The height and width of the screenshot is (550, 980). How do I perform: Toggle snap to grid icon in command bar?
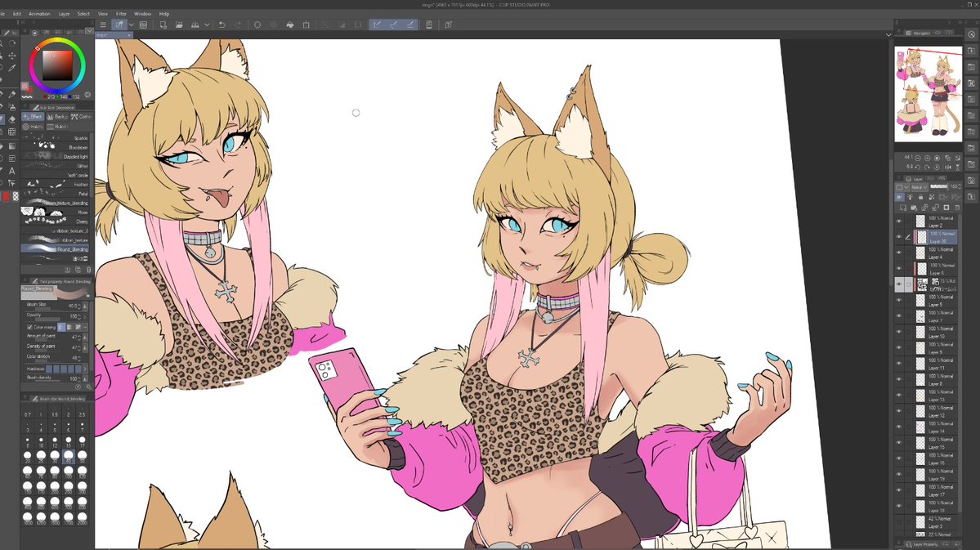tap(409, 25)
